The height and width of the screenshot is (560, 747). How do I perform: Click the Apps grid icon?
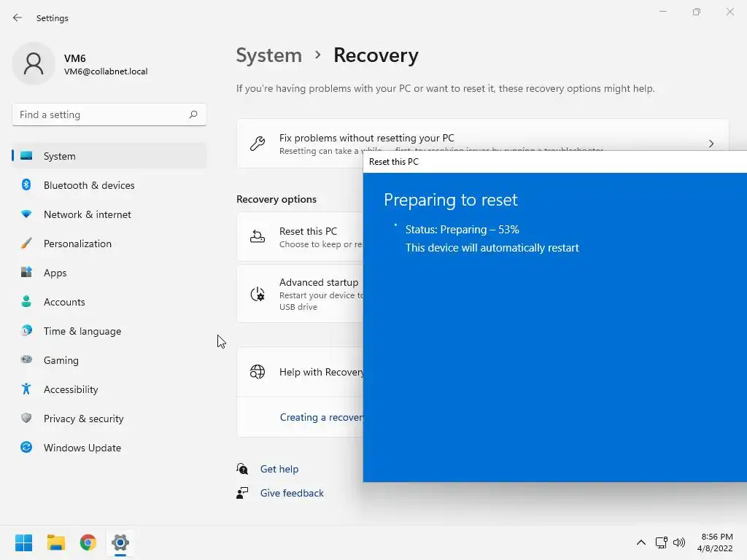pos(26,272)
